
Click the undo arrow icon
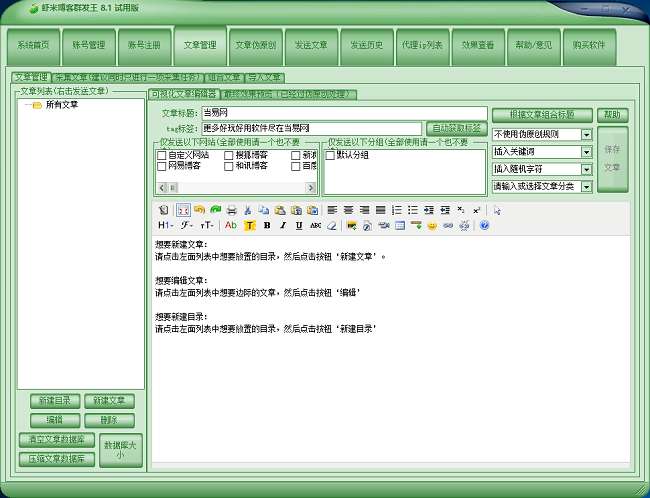point(199,210)
